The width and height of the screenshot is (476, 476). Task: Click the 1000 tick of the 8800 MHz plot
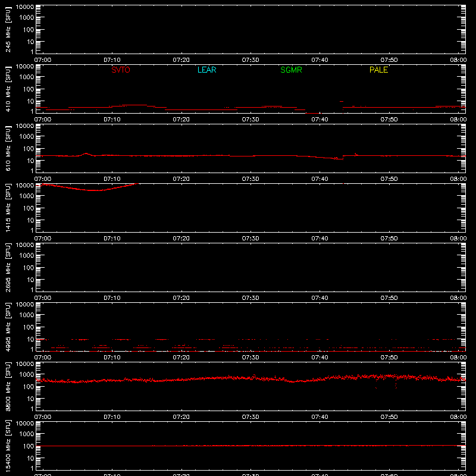27,375
